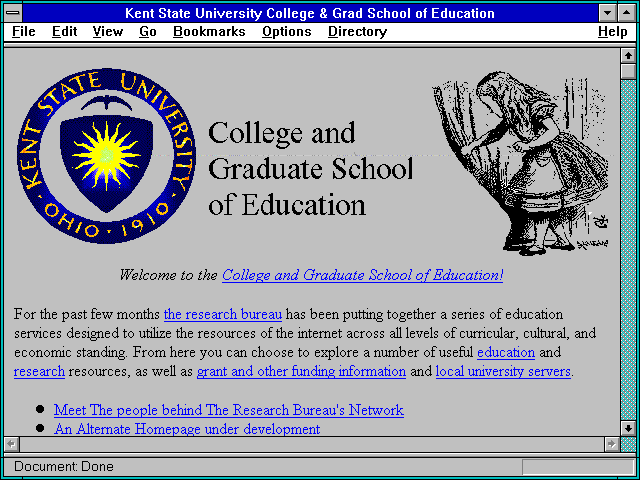Image resolution: width=640 pixels, height=480 pixels.
Task: Open the Edit menu
Action: (x=64, y=31)
